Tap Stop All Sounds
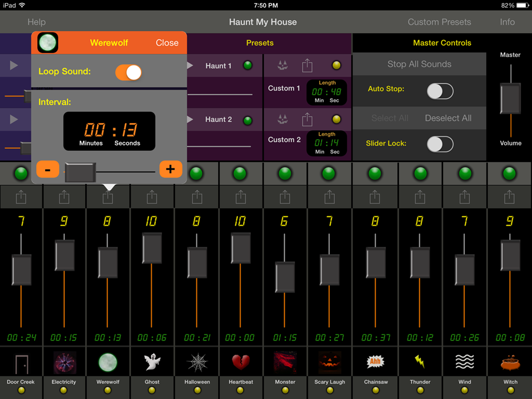 coord(419,64)
